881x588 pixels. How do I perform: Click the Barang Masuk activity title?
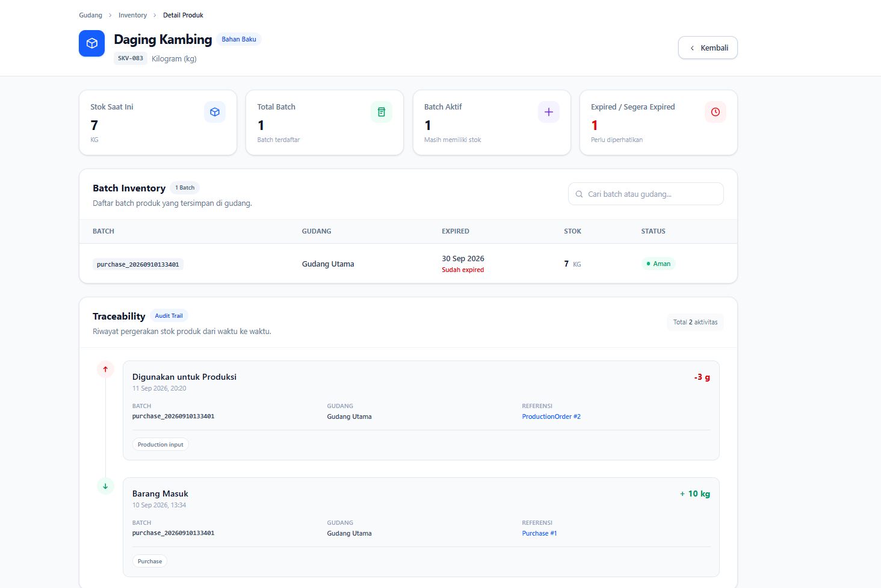(x=160, y=494)
